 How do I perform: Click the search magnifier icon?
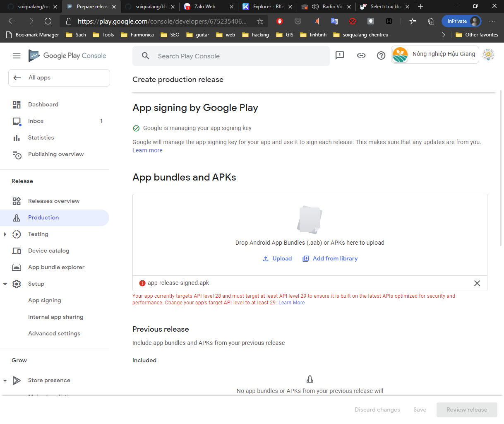pos(145,56)
